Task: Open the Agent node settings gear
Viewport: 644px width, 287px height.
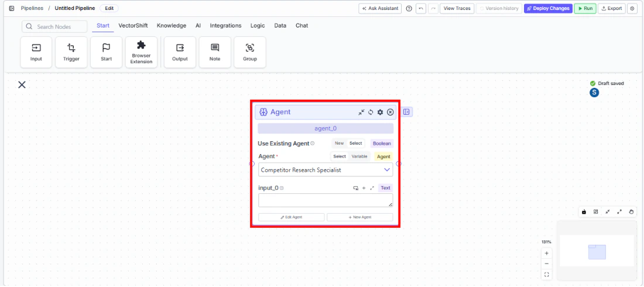Action: tap(381, 112)
